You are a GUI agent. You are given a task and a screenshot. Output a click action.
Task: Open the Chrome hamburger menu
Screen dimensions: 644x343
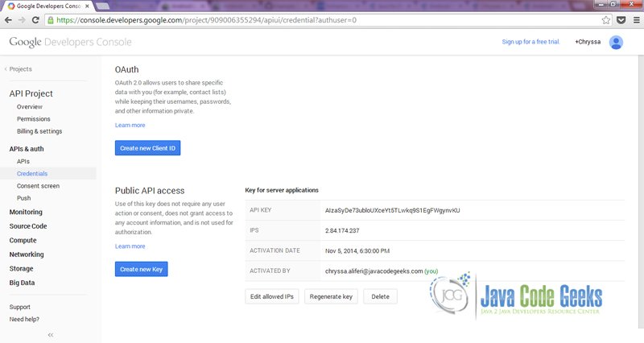[636, 20]
